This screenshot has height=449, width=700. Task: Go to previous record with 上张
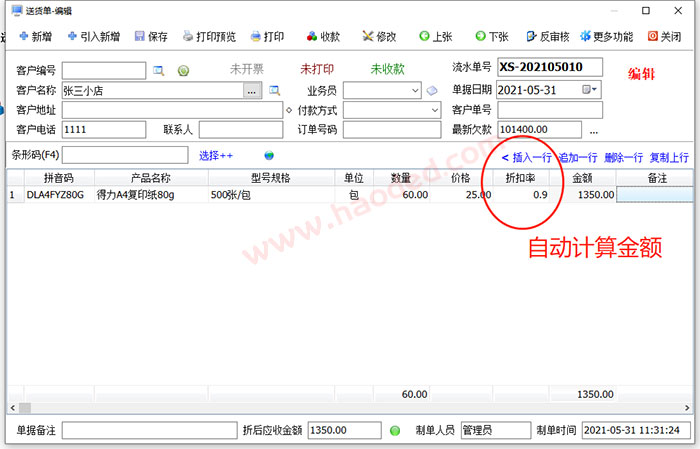coord(435,37)
